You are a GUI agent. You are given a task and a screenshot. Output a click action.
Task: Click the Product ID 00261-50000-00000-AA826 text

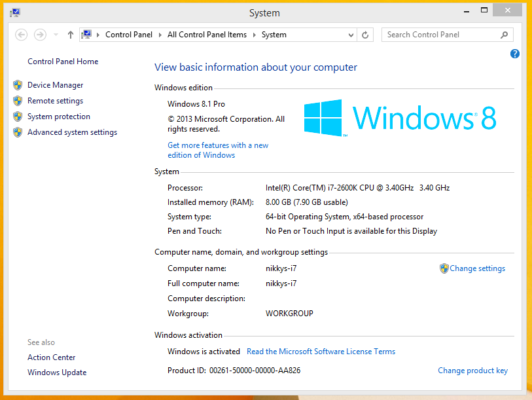[234, 371]
